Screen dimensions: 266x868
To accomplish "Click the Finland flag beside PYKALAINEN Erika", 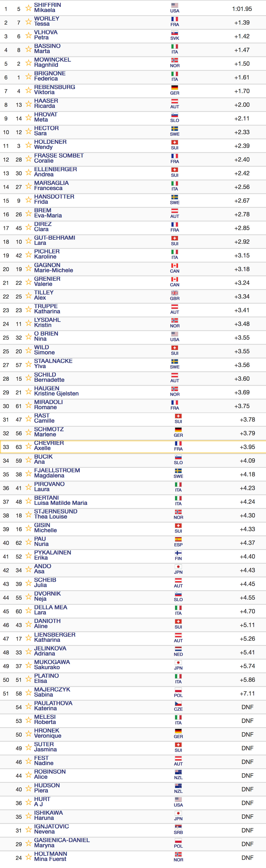I will pyautogui.click(x=178, y=553).
